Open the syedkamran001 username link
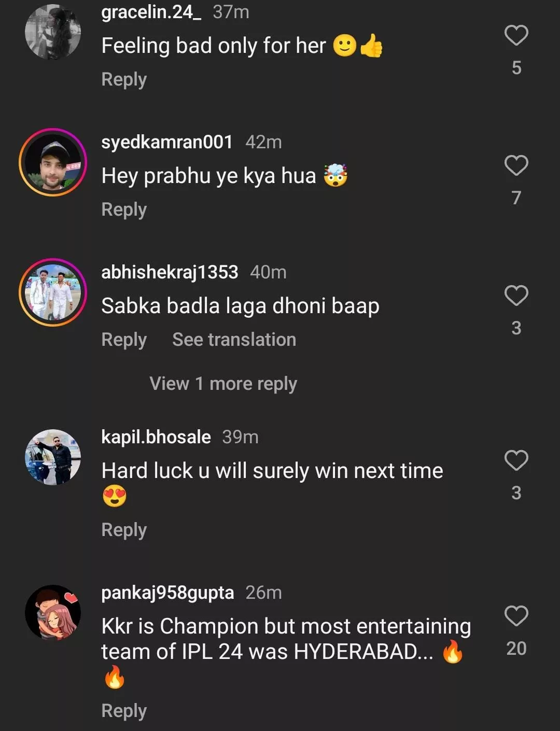The image size is (560, 731). 166,142
